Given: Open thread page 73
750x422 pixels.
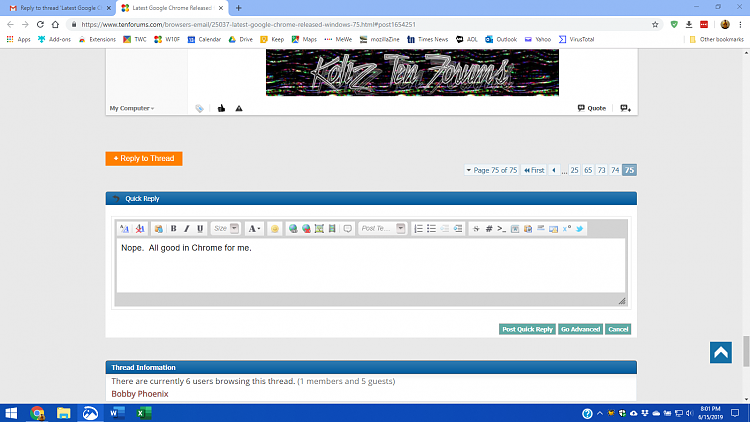Looking at the screenshot, I should pos(601,170).
